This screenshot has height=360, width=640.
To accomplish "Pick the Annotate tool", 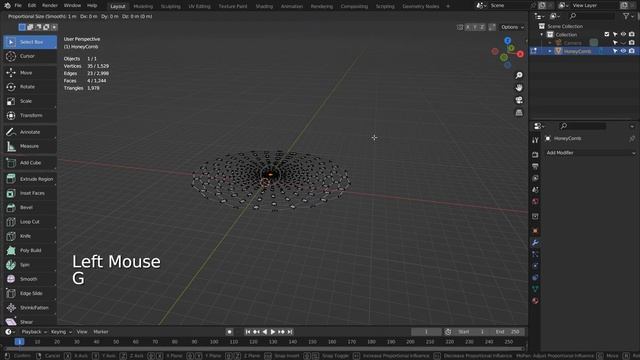I will [x=30, y=132].
